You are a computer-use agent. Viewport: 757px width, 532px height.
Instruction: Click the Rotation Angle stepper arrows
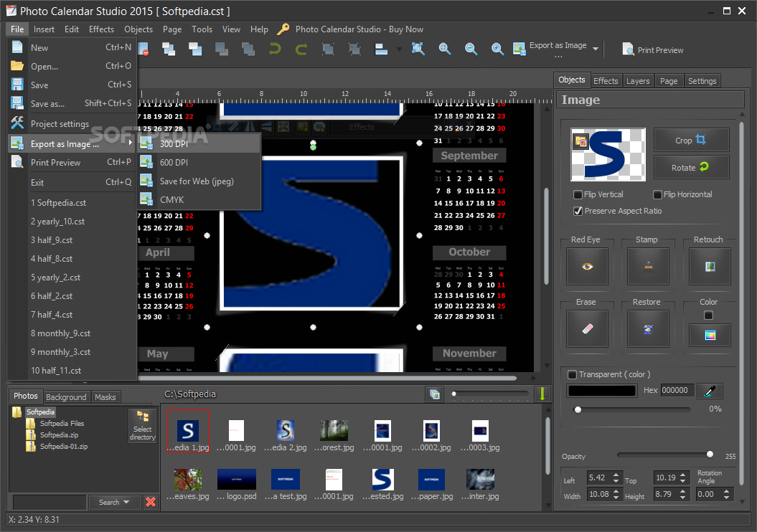pyautogui.click(x=727, y=494)
